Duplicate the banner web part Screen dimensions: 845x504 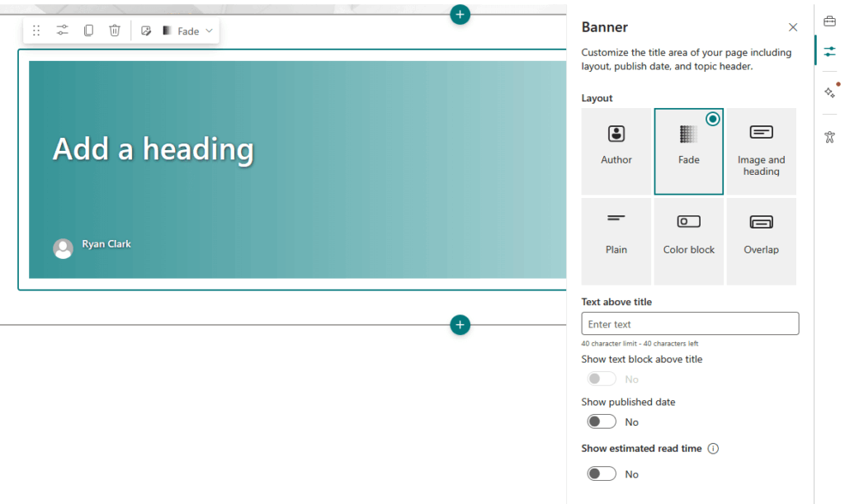(x=88, y=31)
